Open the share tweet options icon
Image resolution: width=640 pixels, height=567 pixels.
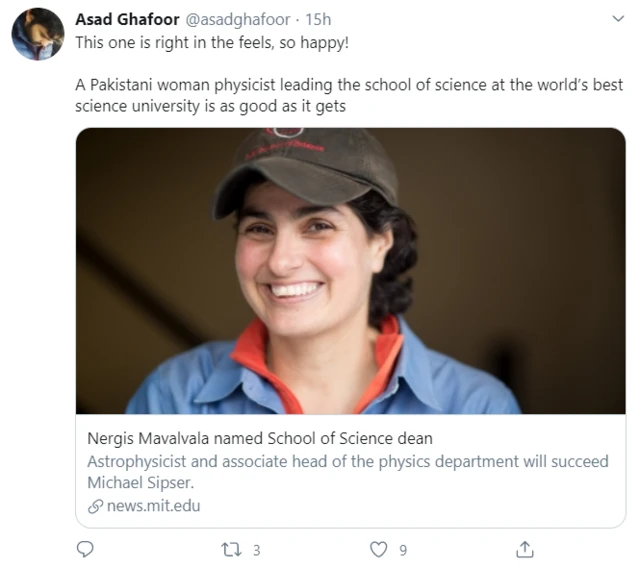pos(524,549)
